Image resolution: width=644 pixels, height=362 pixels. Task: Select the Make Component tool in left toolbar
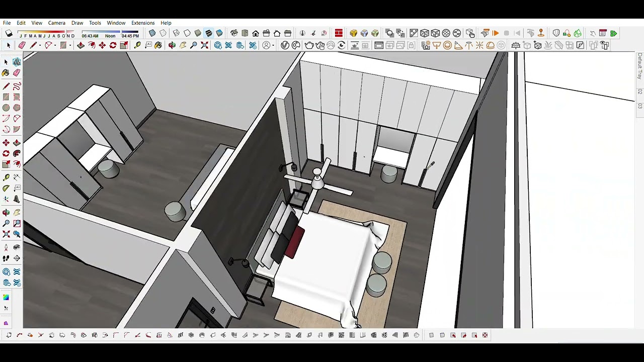coord(17,61)
